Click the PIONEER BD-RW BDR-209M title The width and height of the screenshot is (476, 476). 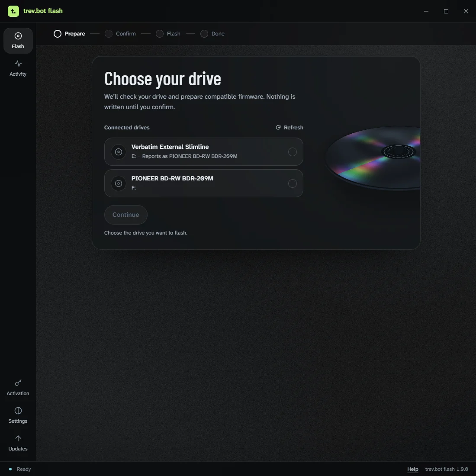(172, 178)
